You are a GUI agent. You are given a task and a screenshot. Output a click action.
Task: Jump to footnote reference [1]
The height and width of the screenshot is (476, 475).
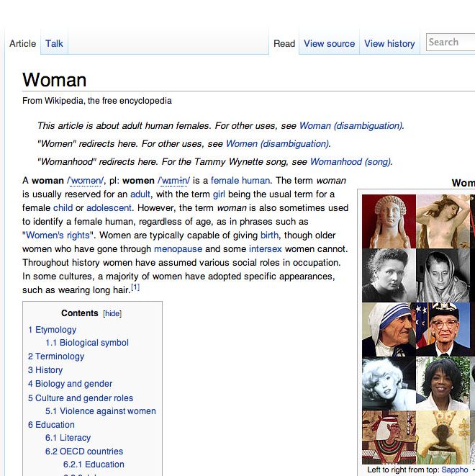point(135,287)
